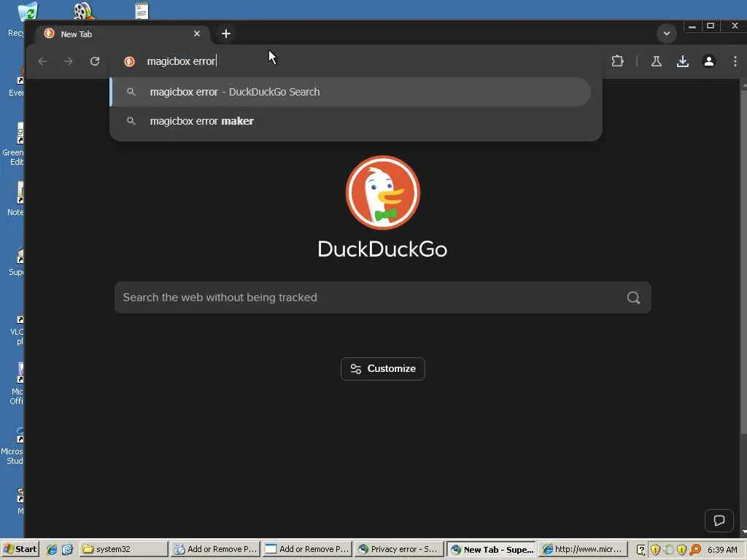This screenshot has height=560, width=747.
Task: Click the DuckDuckGo duck logo
Action: coord(382,192)
